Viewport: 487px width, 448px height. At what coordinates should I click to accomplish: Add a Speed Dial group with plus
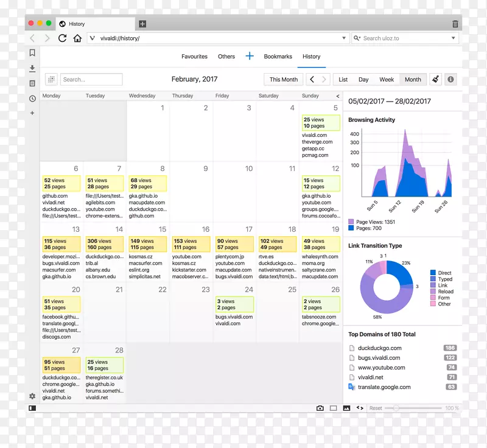[x=250, y=56]
